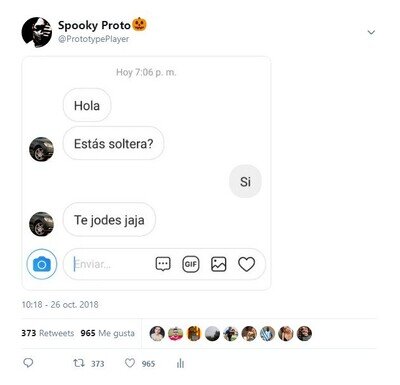Send a heart with the heart icon
Viewport: 400px width, 385px height.
[x=247, y=264]
